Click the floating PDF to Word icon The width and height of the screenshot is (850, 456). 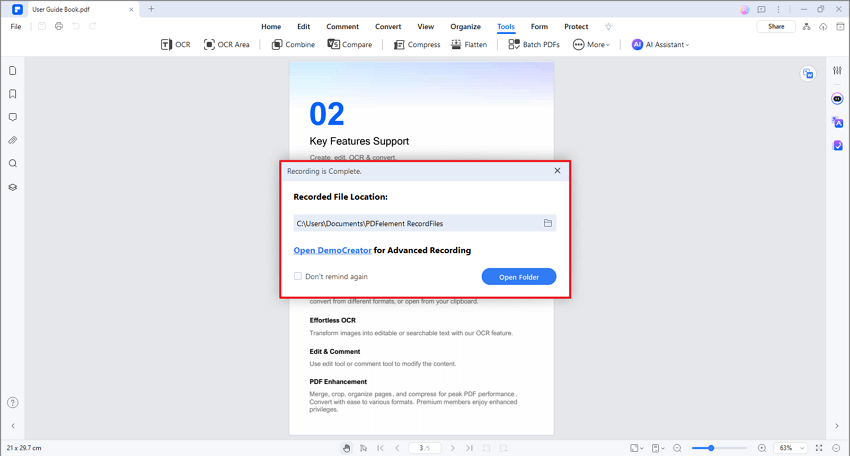808,74
